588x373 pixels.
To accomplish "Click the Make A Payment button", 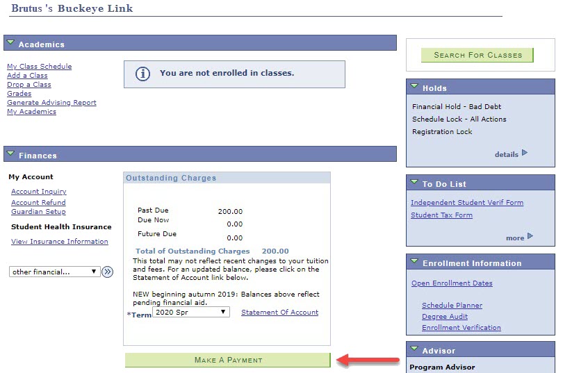I will point(228,360).
